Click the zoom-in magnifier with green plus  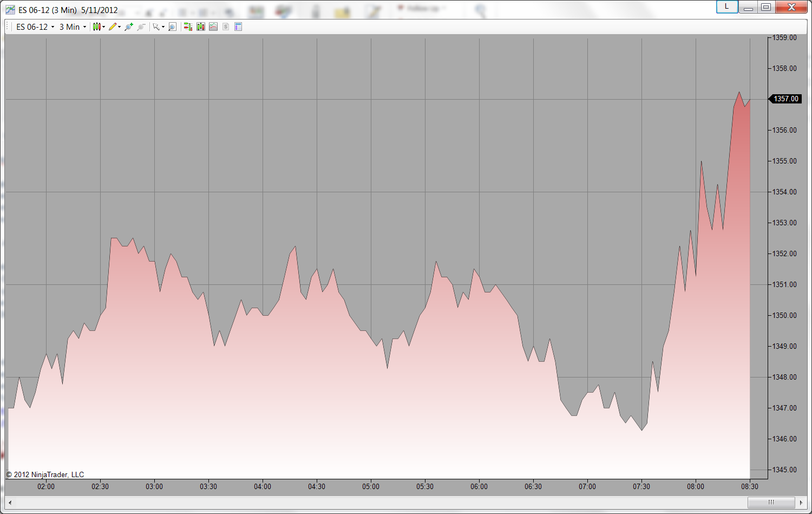tap(128, 27)
